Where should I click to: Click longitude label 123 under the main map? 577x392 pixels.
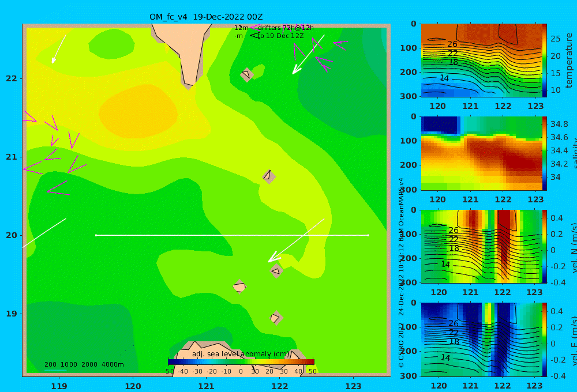point(354,386)
